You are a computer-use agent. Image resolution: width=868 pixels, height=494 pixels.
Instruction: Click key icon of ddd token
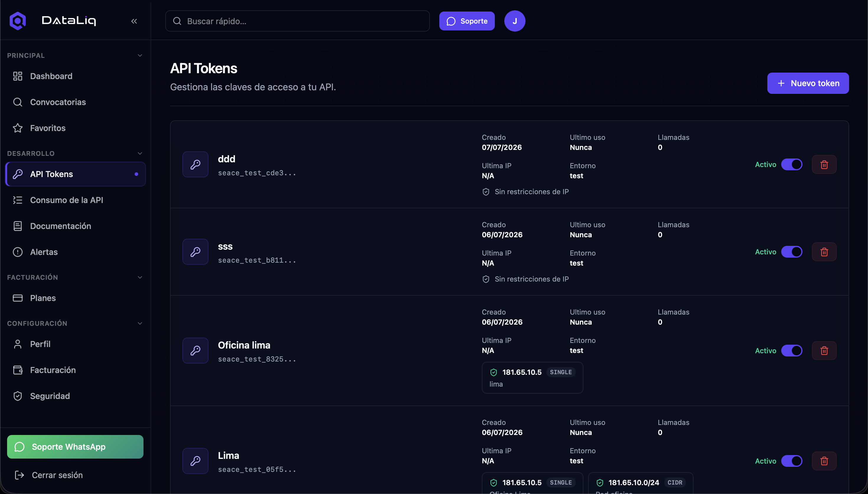[195, 165]
